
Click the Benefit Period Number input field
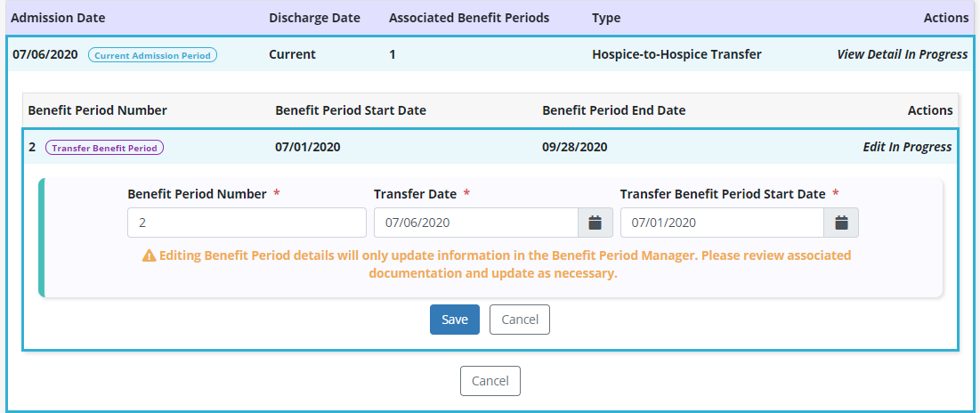[x=247, y=223]
